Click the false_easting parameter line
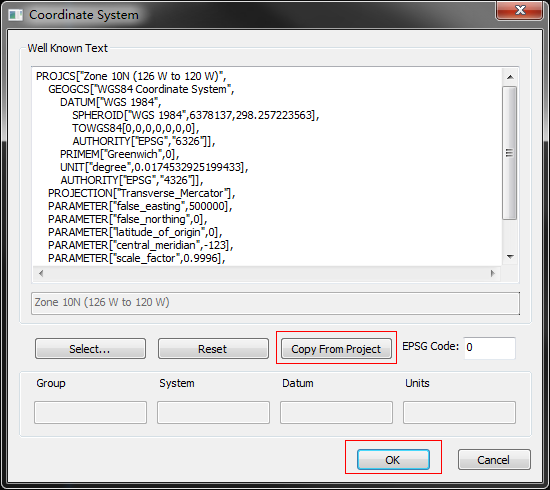 (140, 206)
